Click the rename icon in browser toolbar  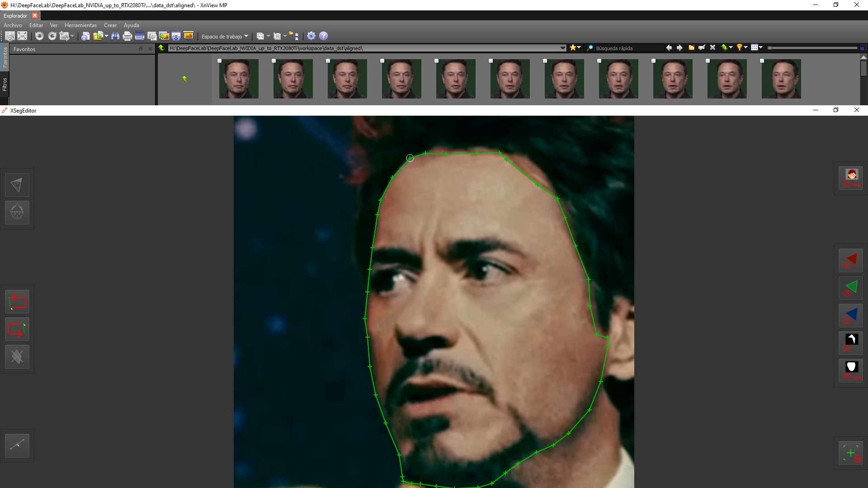point(702,47)
